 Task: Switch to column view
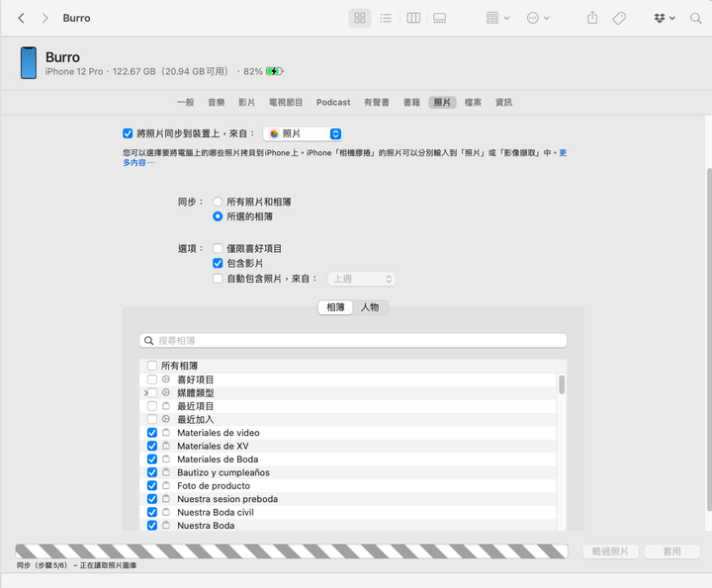pos(413,18)
